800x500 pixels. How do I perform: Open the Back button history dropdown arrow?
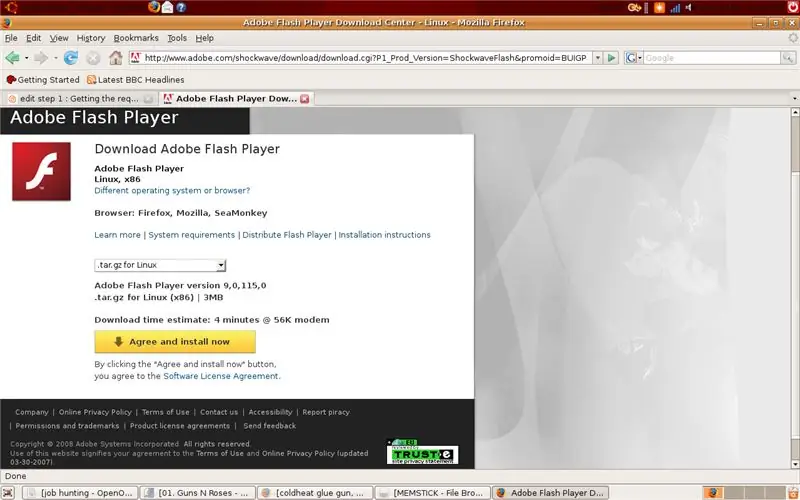tap(27, 58)
